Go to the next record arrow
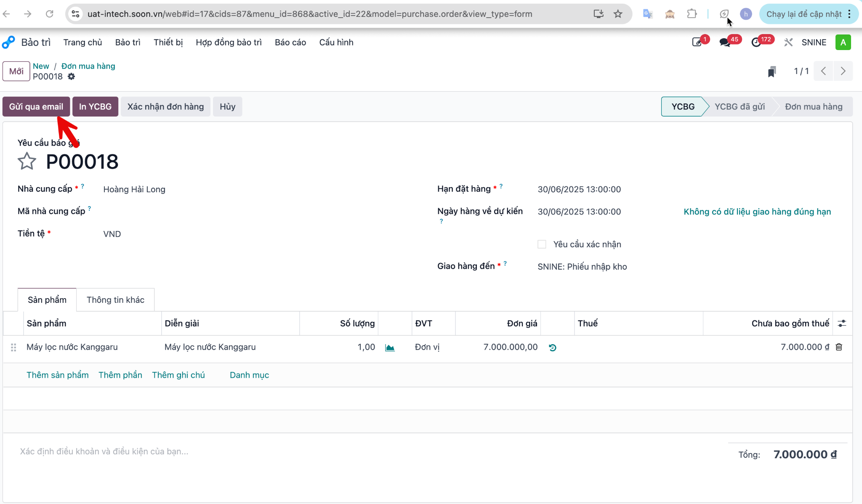 tap(843, 71)
